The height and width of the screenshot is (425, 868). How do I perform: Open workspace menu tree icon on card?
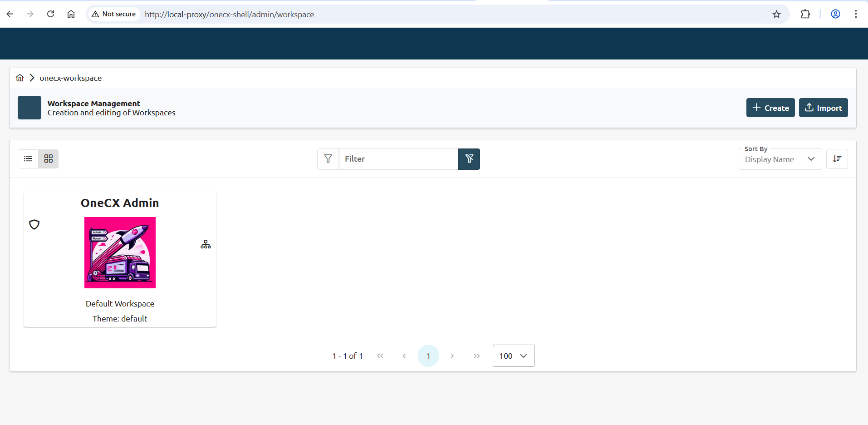(x=206, y=245)
